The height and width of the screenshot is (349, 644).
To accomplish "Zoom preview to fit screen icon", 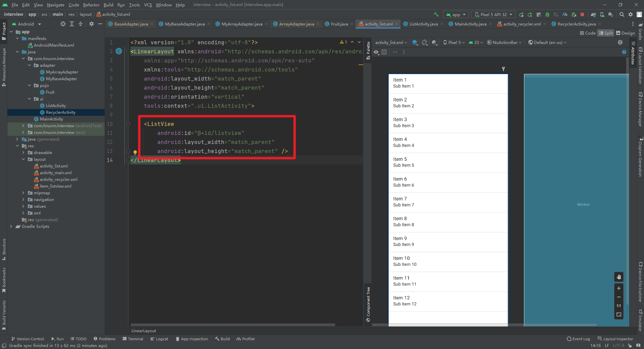I will coord(619,314).
